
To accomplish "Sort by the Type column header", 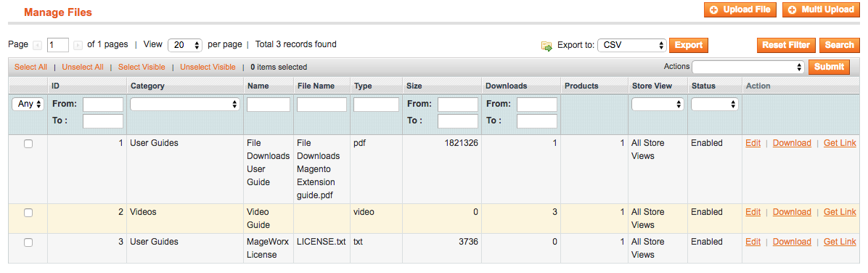I will [x=363, y=86].
